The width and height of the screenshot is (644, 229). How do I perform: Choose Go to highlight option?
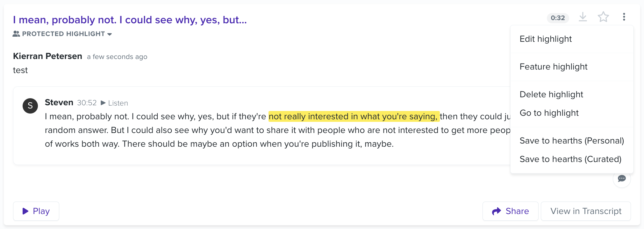(x=549, y=113)
